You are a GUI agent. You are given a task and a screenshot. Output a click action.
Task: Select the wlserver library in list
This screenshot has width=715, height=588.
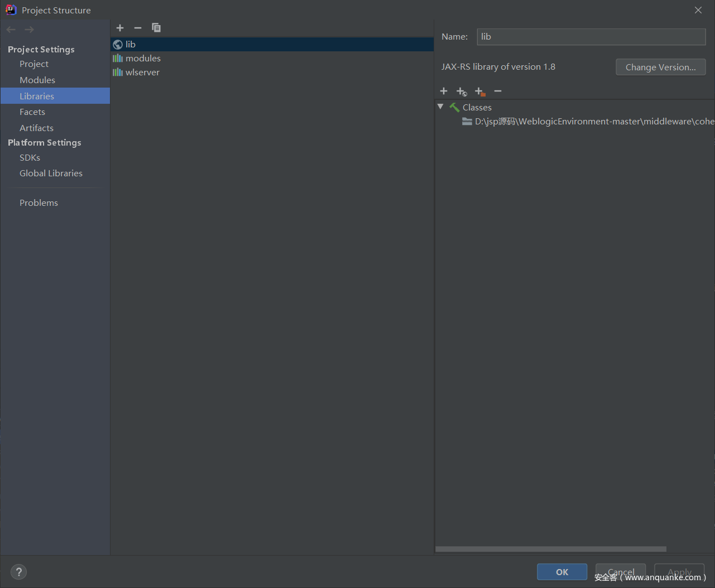pyautogui.click(x=142, y=73)
